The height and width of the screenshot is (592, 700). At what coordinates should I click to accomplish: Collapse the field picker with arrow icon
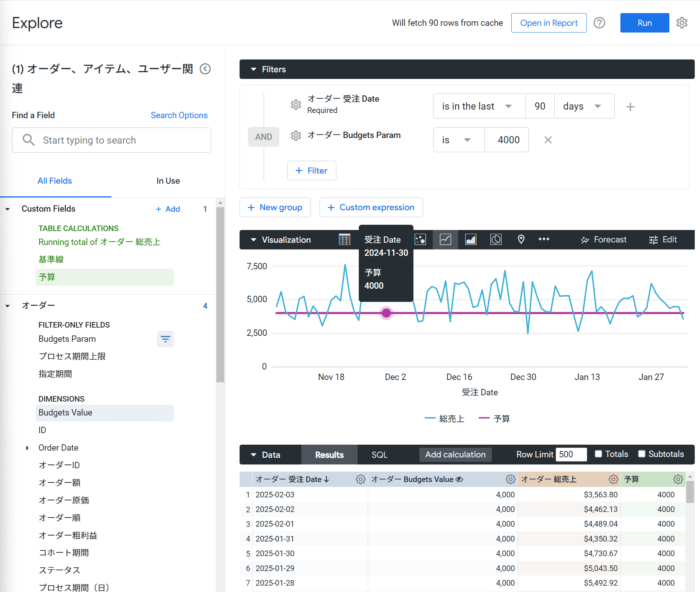(205, 69)
